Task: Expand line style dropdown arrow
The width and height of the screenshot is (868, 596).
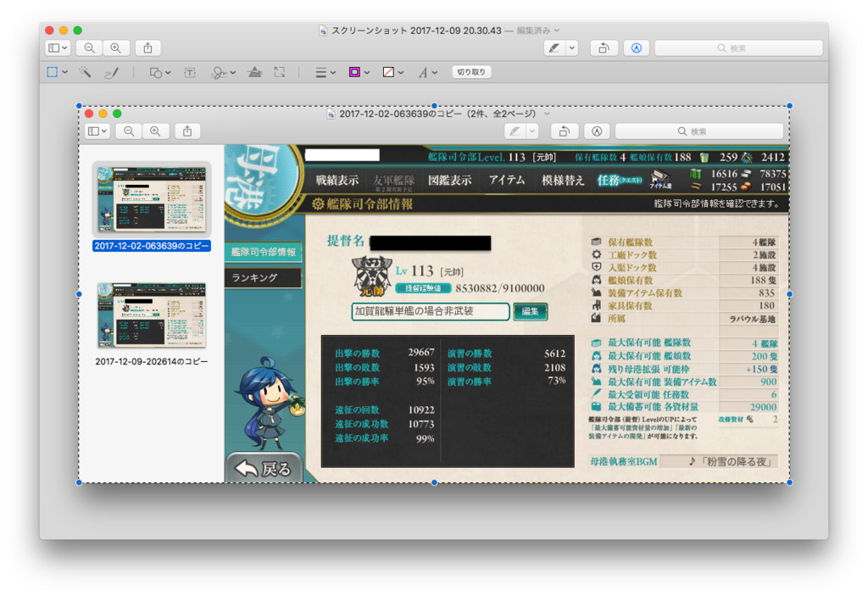Action: pos(333,73)
